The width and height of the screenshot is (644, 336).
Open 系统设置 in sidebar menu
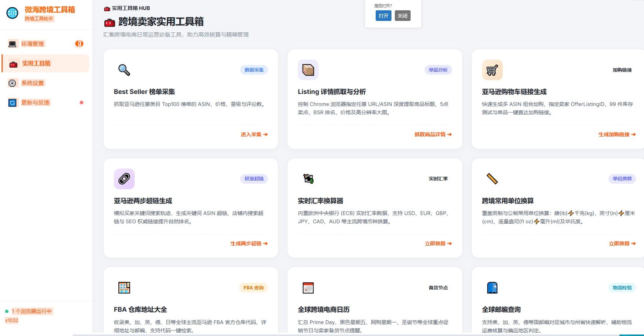coord(46,83)
